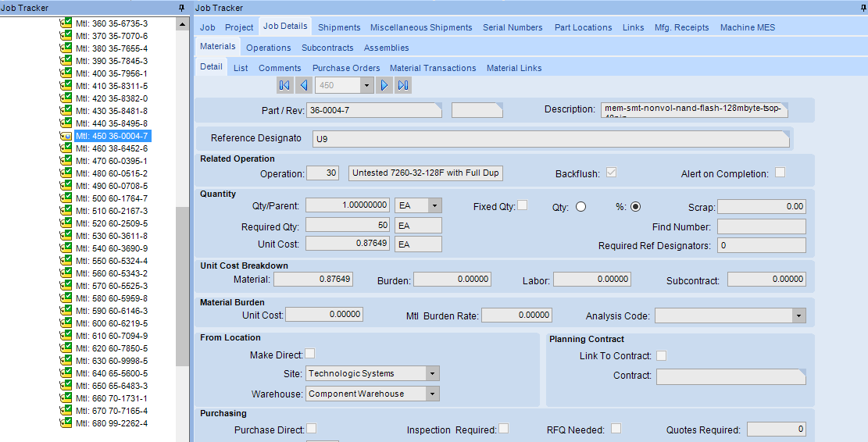The height and width of the screenshot is (442, 868).
Task: Go to previous material record
Action: 303,85
